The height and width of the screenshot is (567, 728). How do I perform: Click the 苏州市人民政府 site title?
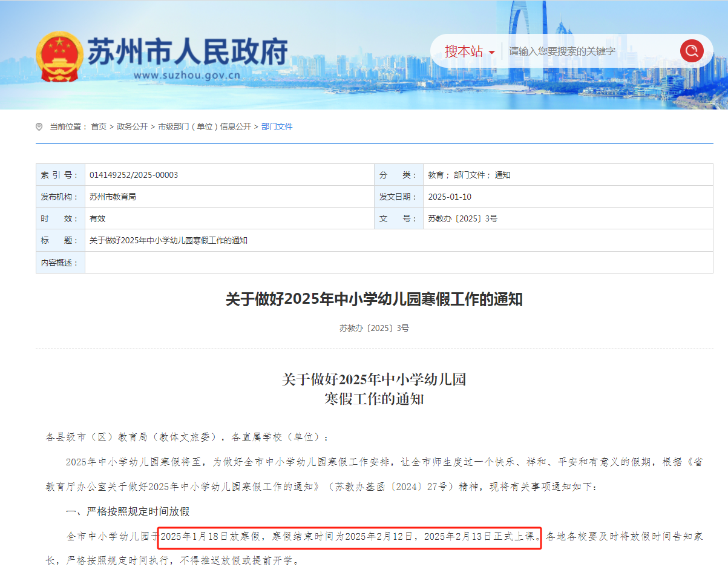pos(188,52)
